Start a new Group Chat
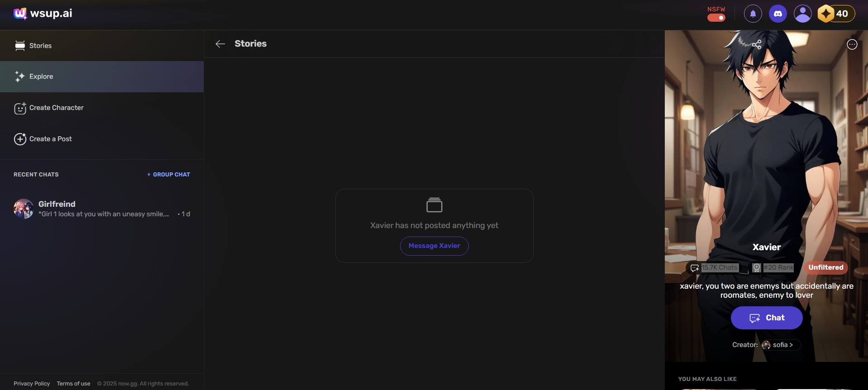The width and height of the screenshot is (868, 390). [168, 175]
